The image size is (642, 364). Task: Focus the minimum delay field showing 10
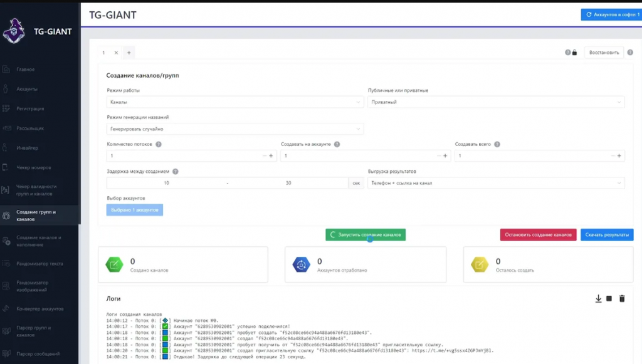[166, 183]
